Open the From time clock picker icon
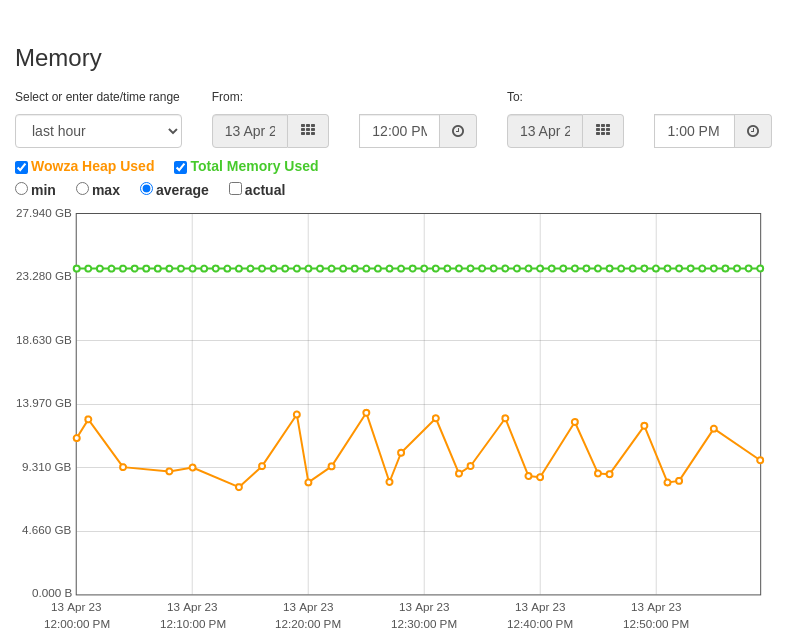 pyautogui.click(x=458, y=131)
